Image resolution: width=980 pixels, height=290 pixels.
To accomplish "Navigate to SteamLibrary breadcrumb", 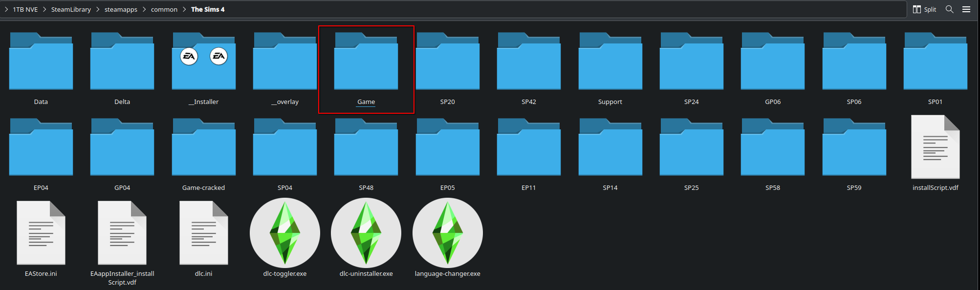I will coord(71,9).
